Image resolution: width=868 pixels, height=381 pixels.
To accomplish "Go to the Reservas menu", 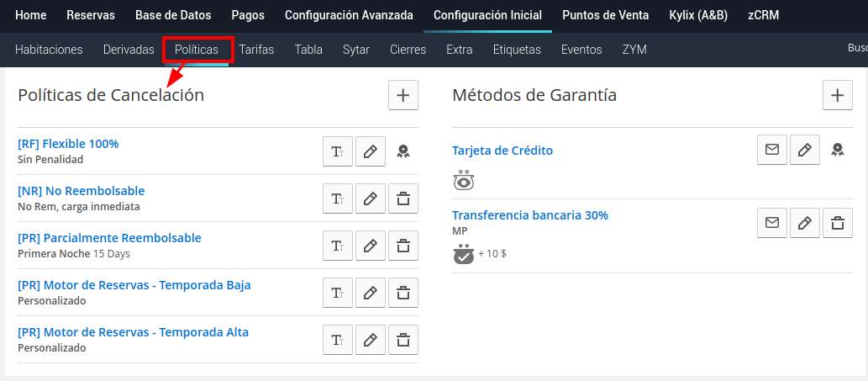I will click(x=91, y=15).
